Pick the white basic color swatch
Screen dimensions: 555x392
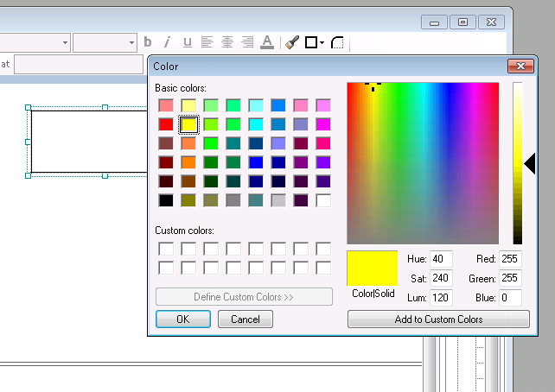pyautogui.click(x=323, y=200)
